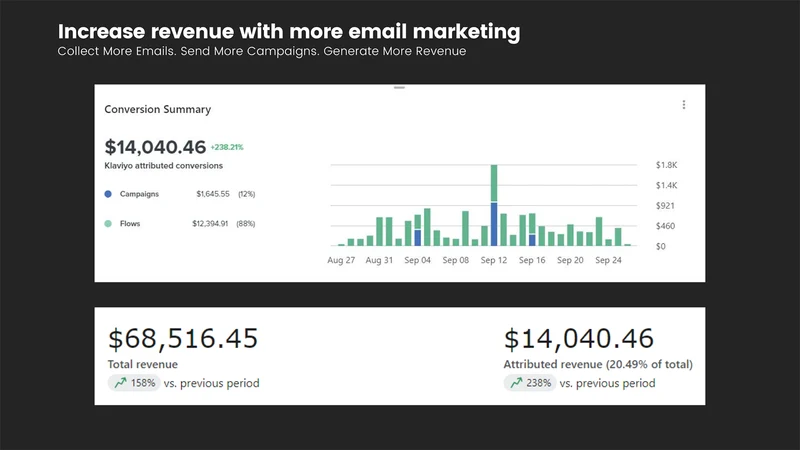800x450 pixels.
Task: Click the $14,040.46 conversions total in the Conversion Summary
Action: pyautogui.click(x=155, y=147)
